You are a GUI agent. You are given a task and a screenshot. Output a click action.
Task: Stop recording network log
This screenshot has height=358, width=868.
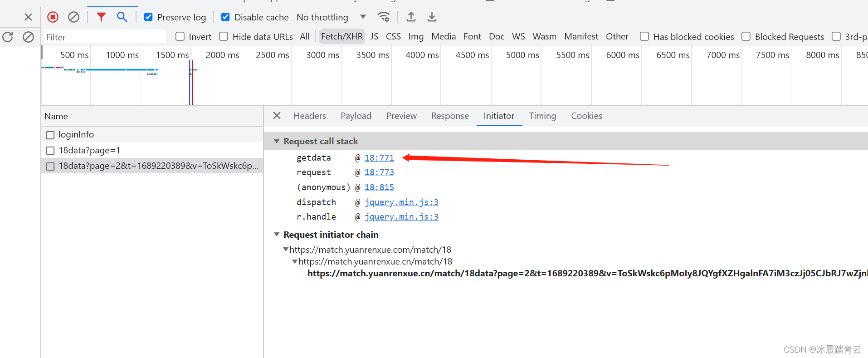point(53,17)
